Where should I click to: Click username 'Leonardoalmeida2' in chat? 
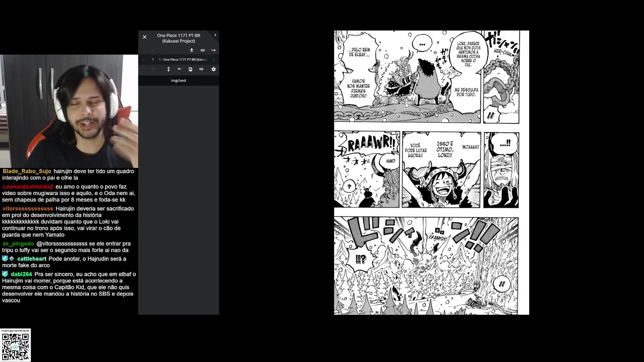click(28, 187)
